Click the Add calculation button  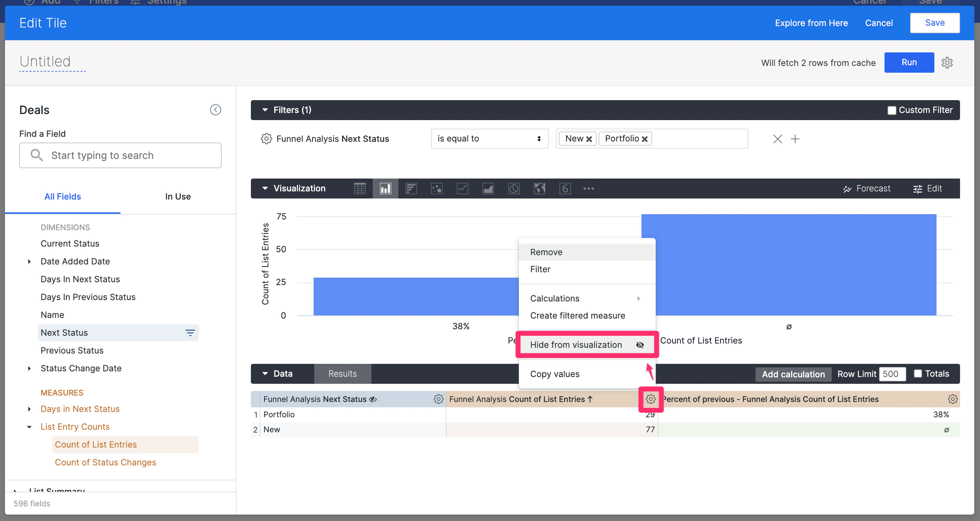click(x=793, y=374)
